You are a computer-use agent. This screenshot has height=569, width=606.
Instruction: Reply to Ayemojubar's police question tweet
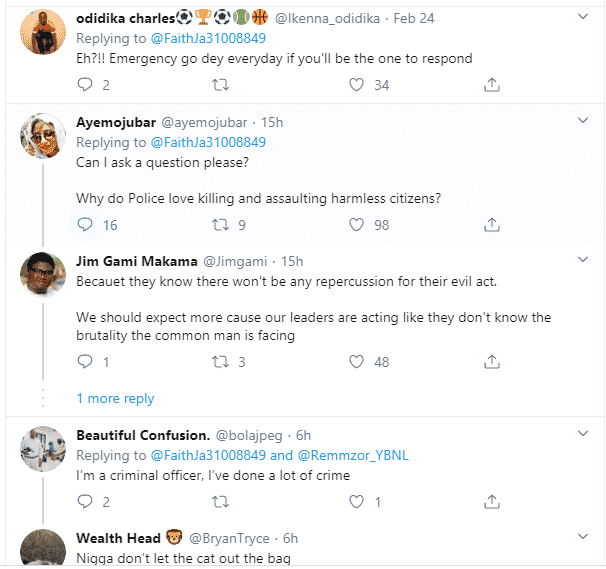click(85, 225)
